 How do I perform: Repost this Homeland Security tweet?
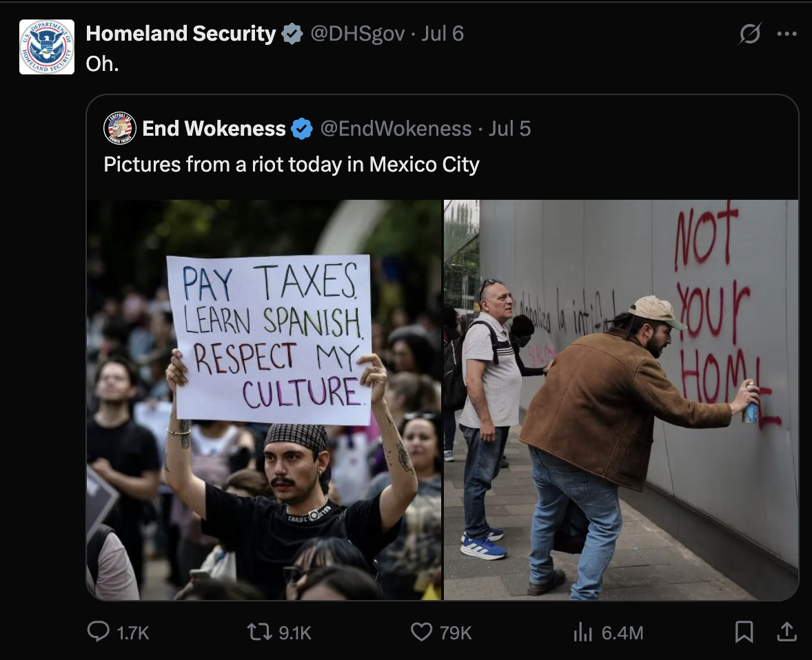coord(259,632)
